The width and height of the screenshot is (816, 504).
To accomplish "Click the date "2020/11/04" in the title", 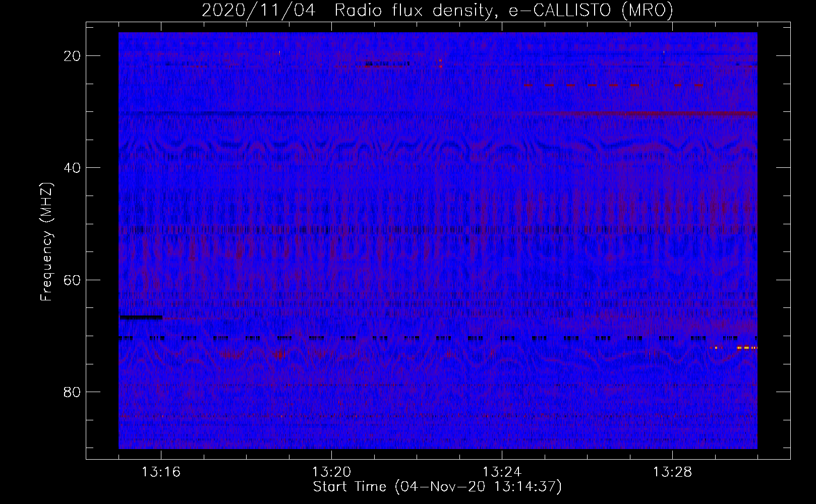I will 258,10.
